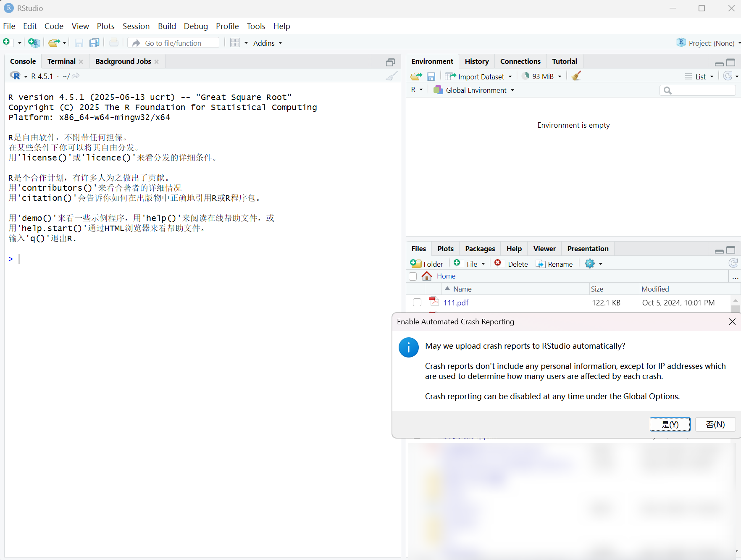Click the Delete button in Files pane
The width and height of the screenshot is (741, 560).
[x=511, y=264]
